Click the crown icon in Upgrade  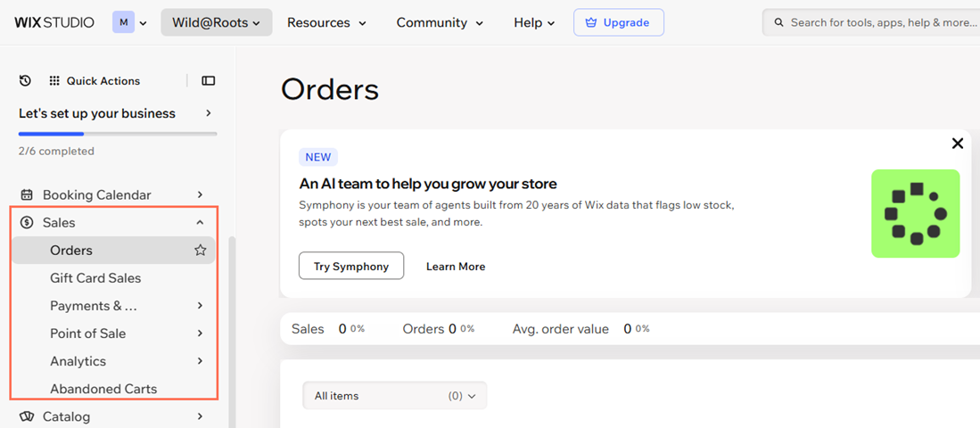click(x=591, y=22)
